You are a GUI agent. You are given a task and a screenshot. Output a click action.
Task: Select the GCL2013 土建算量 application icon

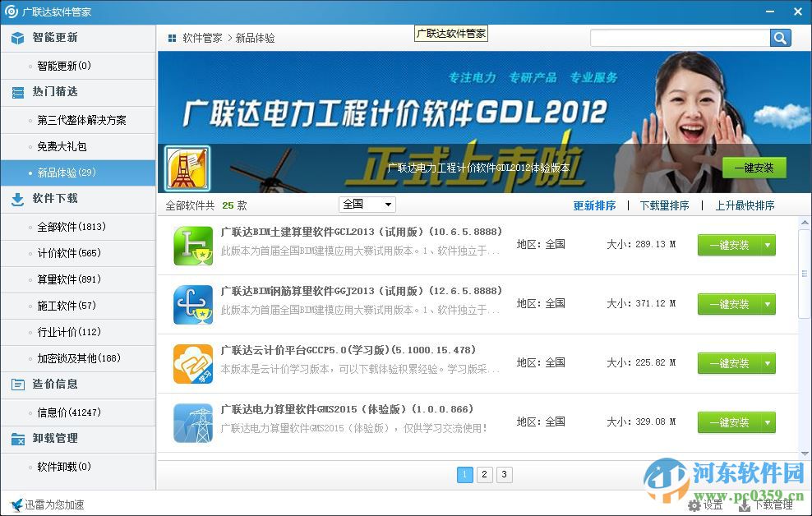[x=192, y=244]
